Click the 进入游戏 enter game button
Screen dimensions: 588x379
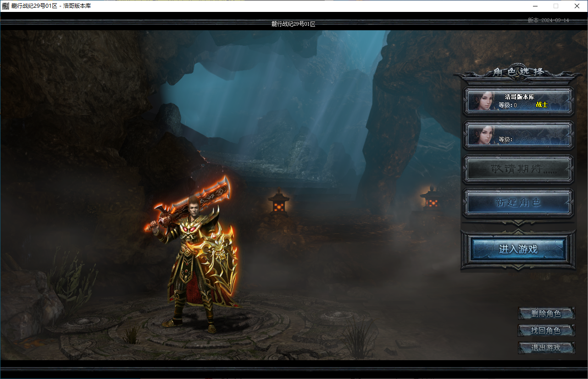[518, 249]
